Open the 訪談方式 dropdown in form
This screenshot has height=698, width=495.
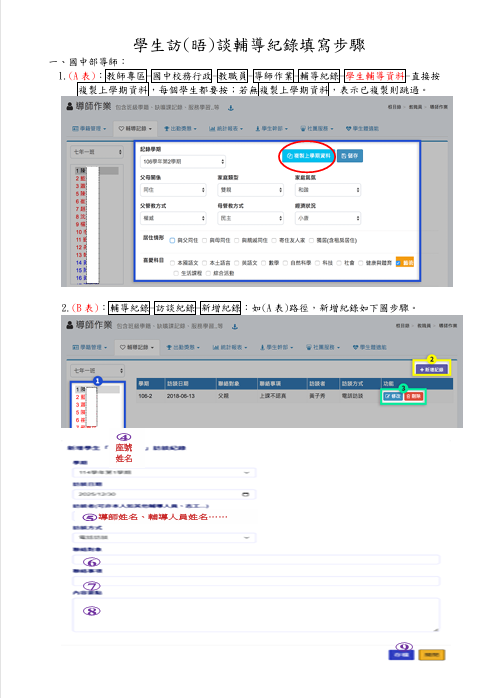(164, 538)
